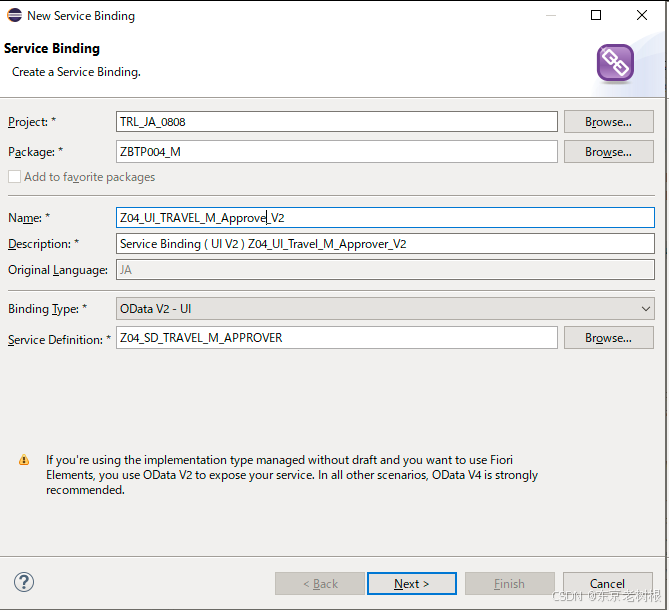Edit the Description text field
Screen dimensions: 669x610
(385, 244)
